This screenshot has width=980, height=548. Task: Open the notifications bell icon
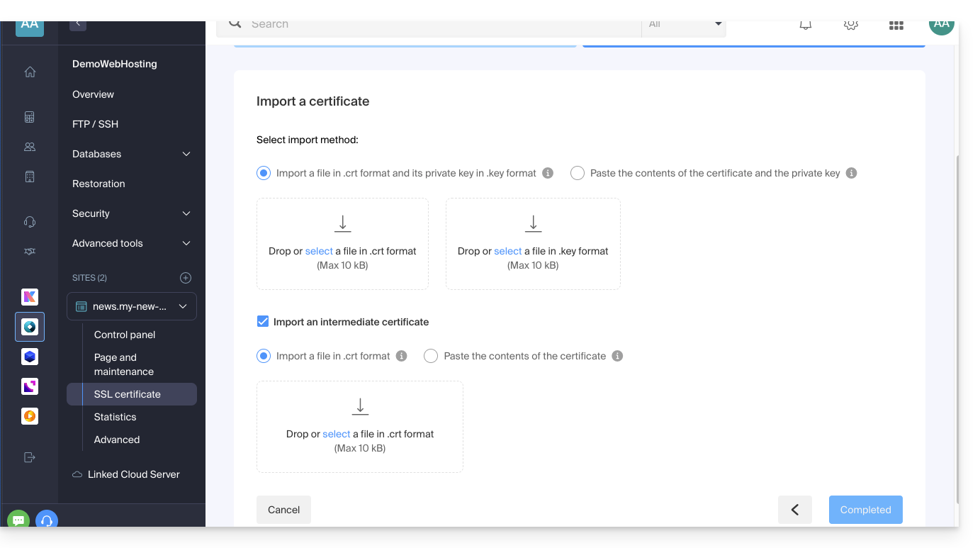point(806,25)
